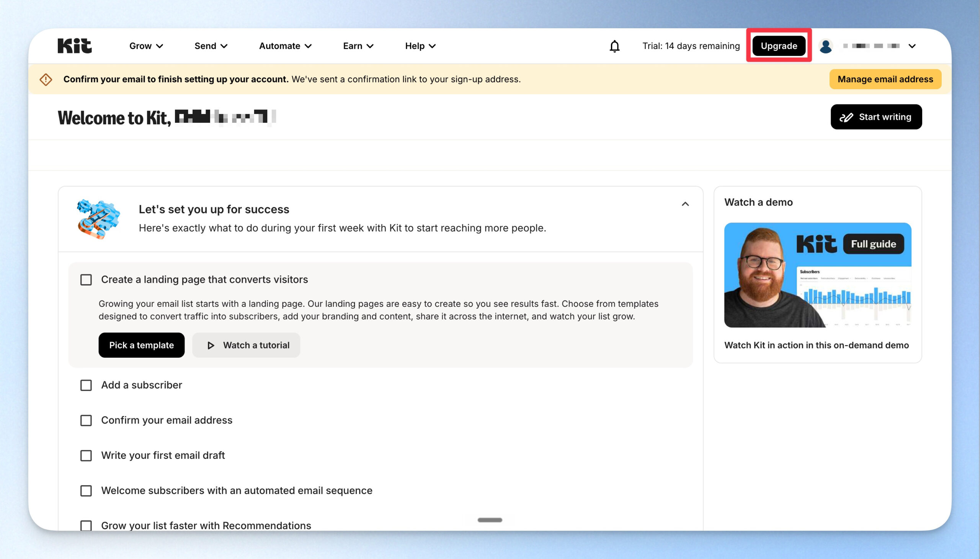
Task: Check Create a landing page checkbox
Action: pyautogui.click(x=86, y=279)
